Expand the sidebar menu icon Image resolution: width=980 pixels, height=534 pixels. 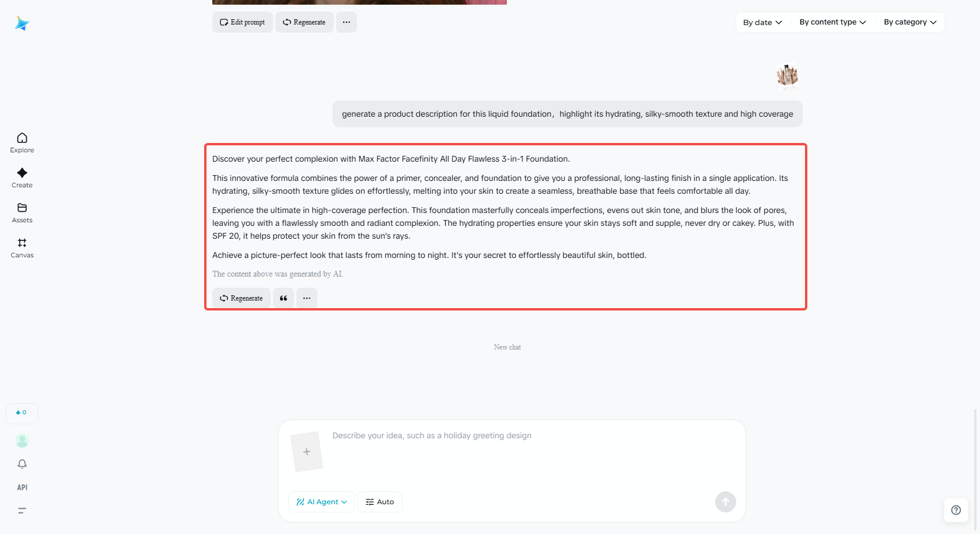click(22, 511)
